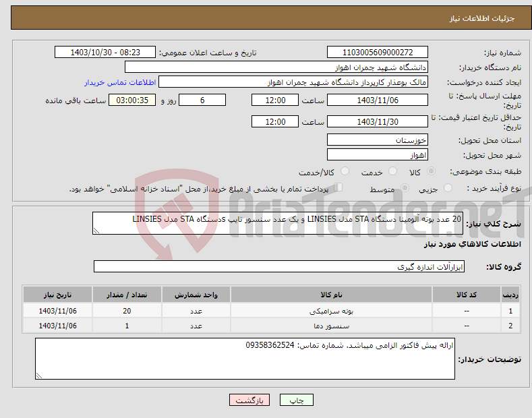Image resolution: width=532 pixels, height=418 pixels.
Task: Click price validity date 1403/11/30 field
Action: (x=378, y=121)
